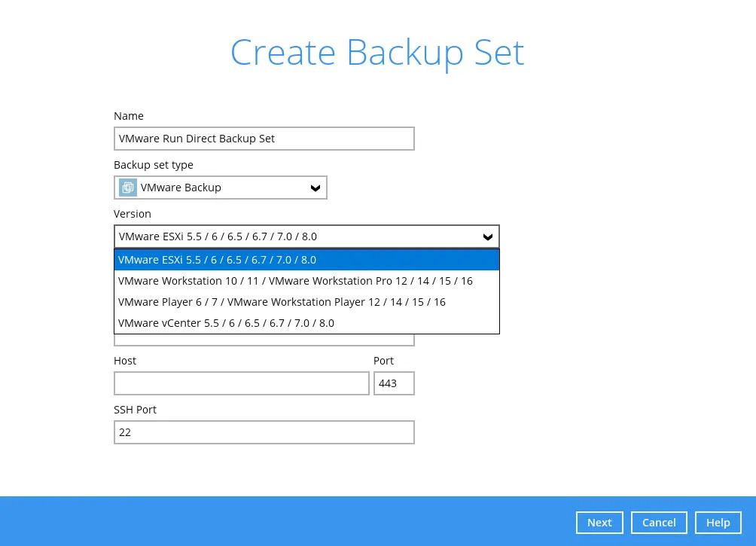Click the 'VMware Backup' text in type selector
Image resolution: width=756 pixels, height=546 pixels.
click(181, 188)
